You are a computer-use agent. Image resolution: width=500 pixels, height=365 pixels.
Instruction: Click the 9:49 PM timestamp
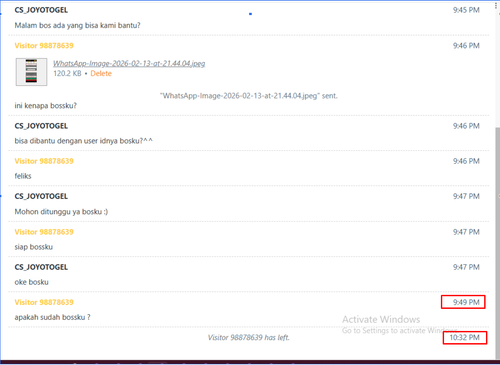point(466,302)
